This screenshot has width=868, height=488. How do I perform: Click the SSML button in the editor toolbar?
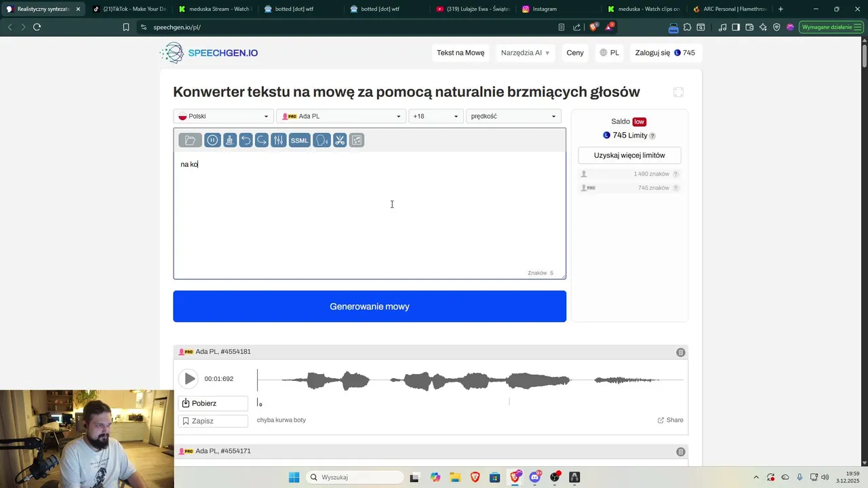pyautogui.click(x=299, y=140)
